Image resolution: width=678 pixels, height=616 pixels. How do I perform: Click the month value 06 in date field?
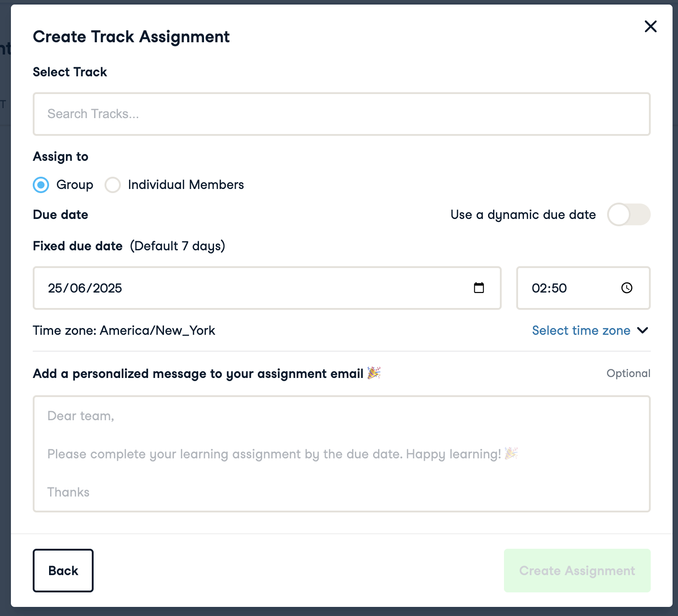coord(78,288)
